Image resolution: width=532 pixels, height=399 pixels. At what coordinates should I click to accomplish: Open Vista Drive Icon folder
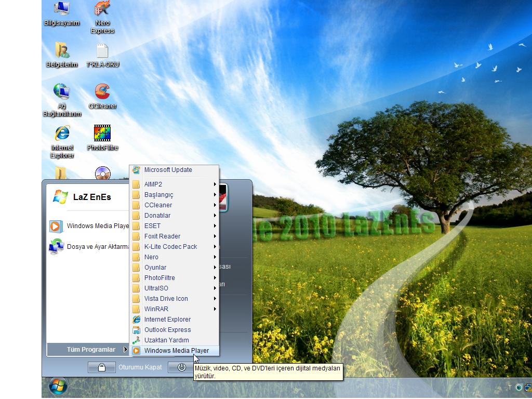175,299
